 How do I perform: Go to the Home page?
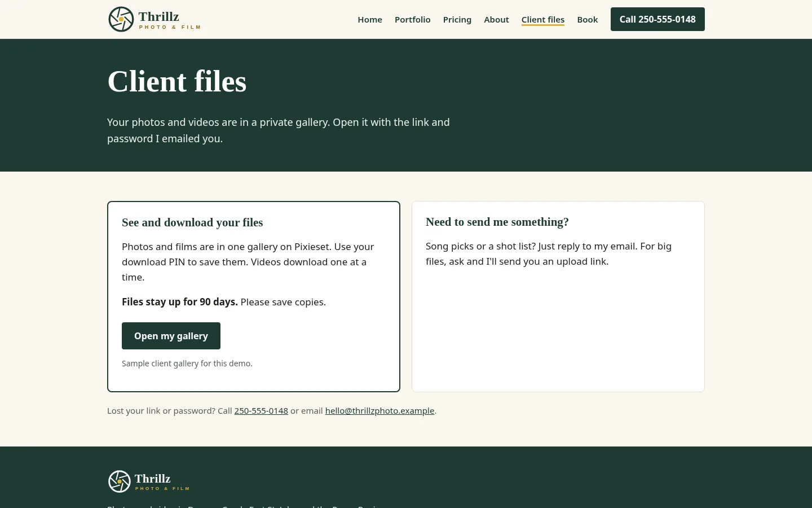(370, 19)
